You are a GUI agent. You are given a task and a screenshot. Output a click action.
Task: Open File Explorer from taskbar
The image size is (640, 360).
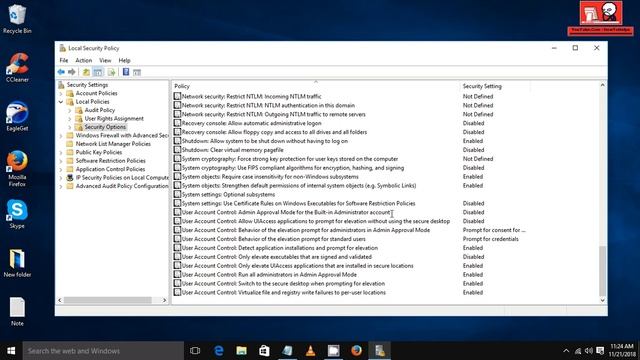pyautogui.click(x=242, y=351)
